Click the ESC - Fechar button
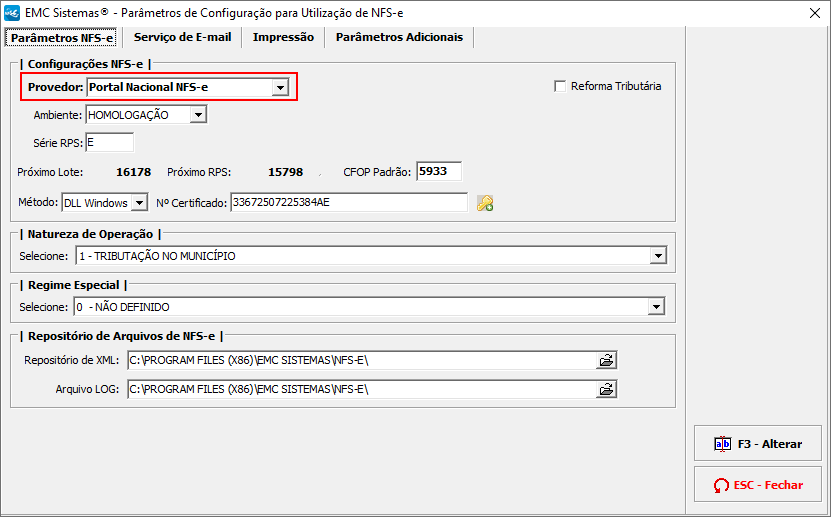This screenshot has width=831, height=517. pyautogui.click(x=757, y=485)
